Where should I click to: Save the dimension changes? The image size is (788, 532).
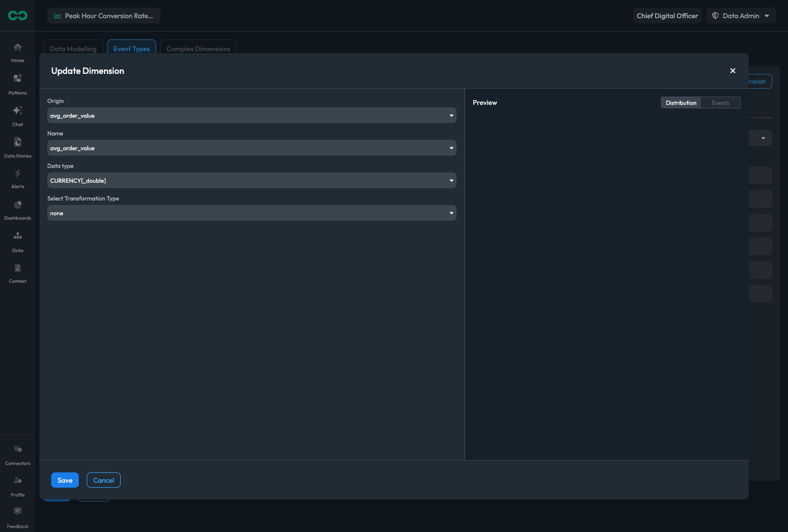pos(65,480)
